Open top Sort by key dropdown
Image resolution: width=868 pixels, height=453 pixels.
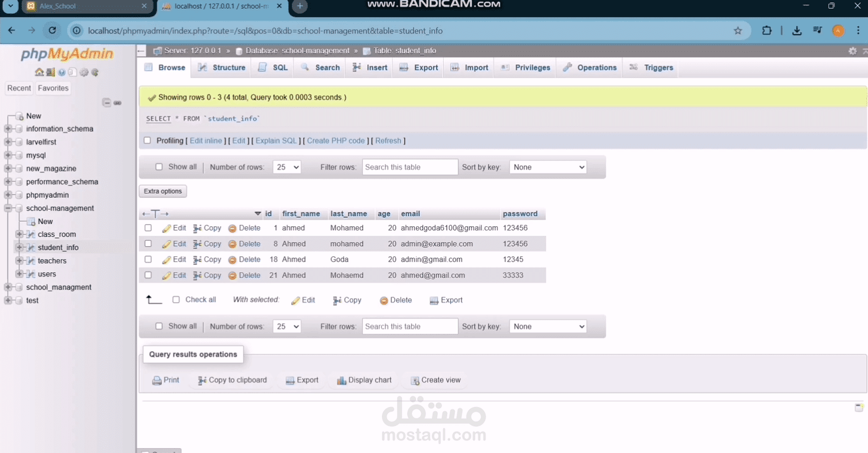click(548, 167)
